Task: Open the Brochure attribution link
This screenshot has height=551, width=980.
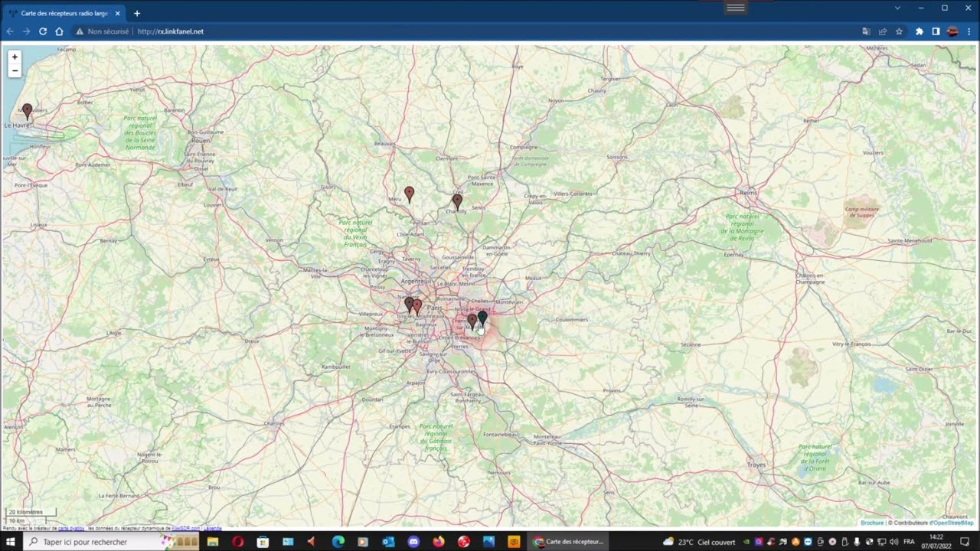Action: tap(872, 523)
